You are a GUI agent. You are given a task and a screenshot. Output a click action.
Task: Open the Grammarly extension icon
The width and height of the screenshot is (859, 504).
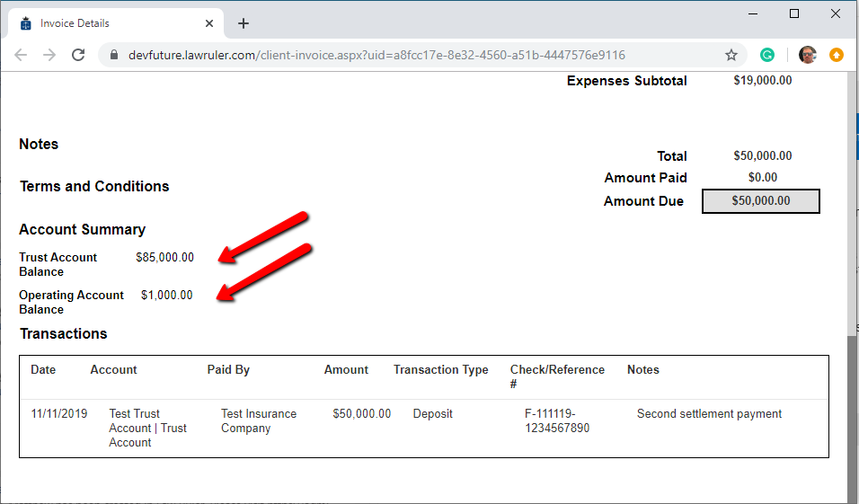click(x=767, y=55)
